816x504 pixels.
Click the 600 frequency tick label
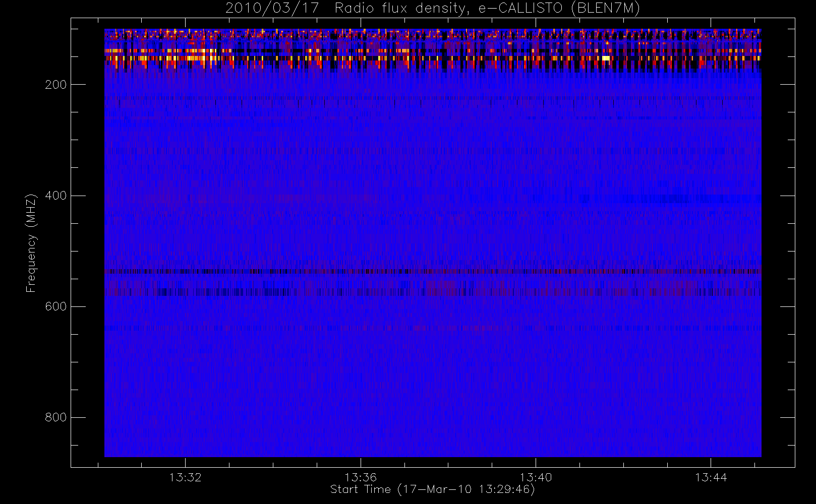55,306
